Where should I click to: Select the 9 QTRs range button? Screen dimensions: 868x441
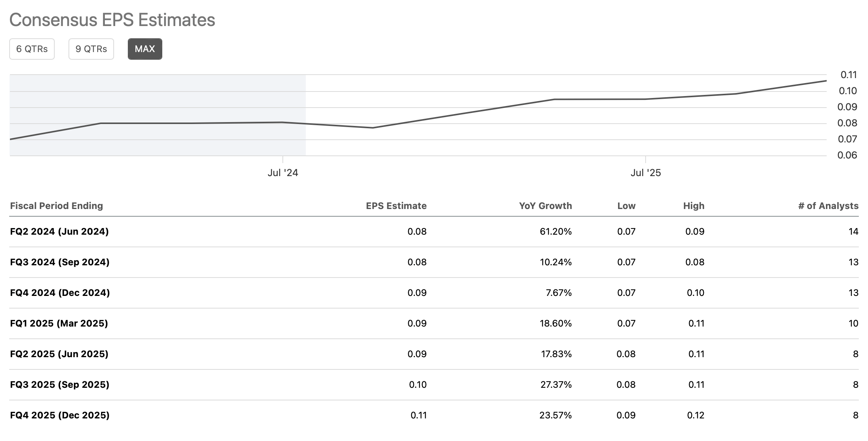pyautogui.click(x=91, y=49)
